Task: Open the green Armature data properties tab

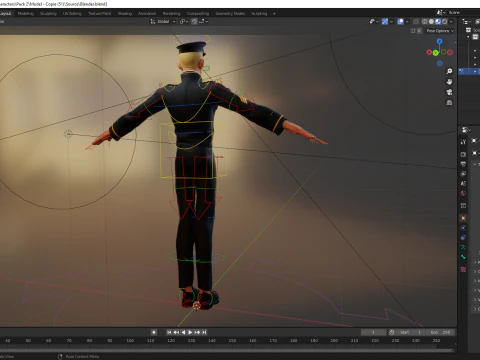Action: pyautogui.click(x=463, y=247)
